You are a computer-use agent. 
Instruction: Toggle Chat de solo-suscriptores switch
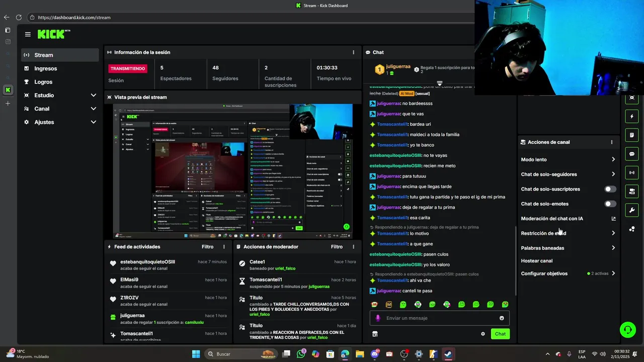[610, 189]
